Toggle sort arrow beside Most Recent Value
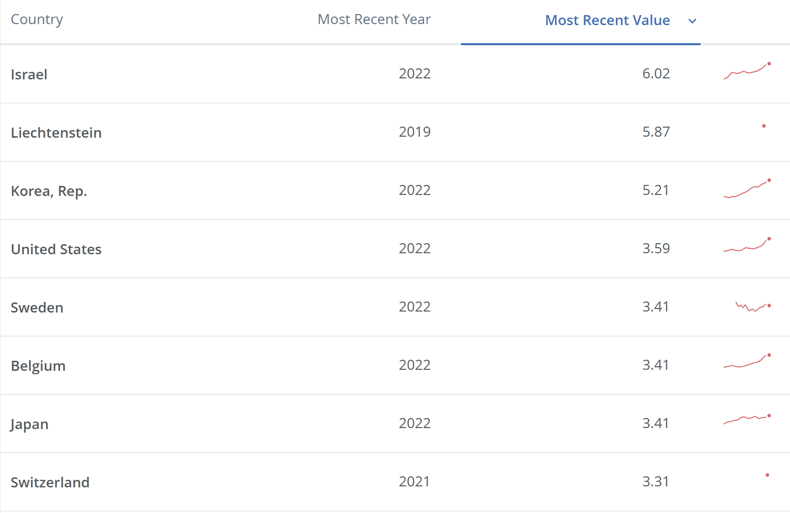This screenshot has width=790, height=513. (692, 21)
